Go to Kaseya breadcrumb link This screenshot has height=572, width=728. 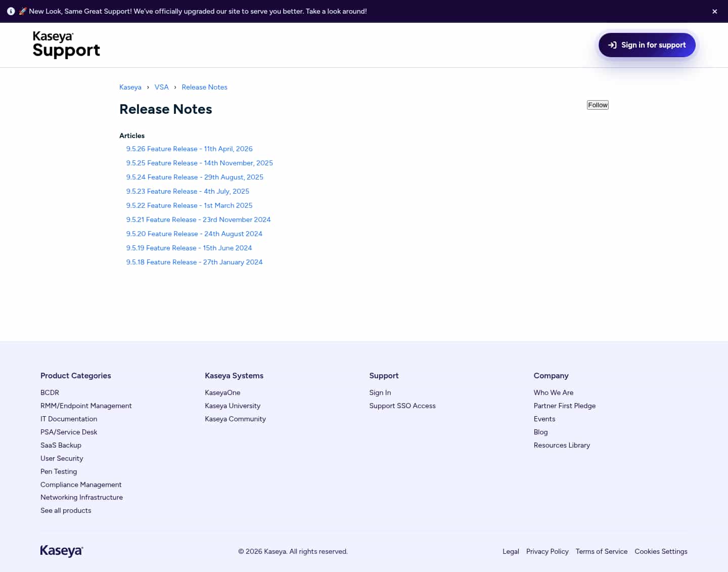click(x=130, y=87)
